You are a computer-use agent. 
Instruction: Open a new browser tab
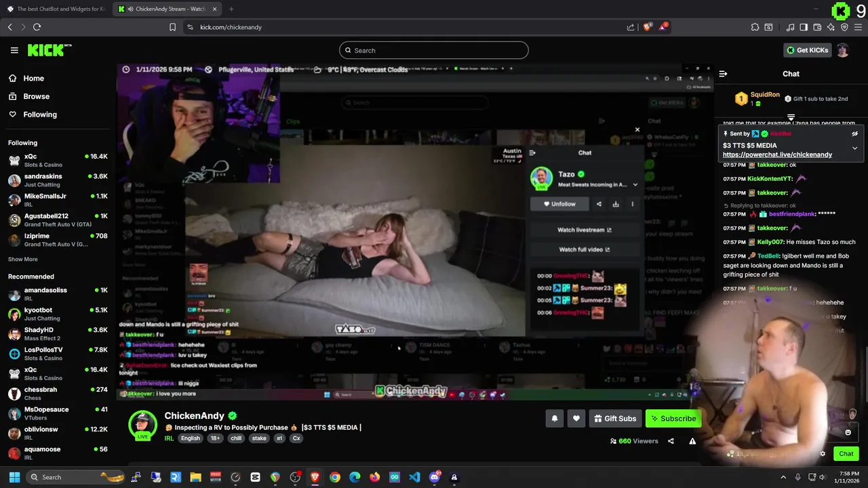(231, 9)
